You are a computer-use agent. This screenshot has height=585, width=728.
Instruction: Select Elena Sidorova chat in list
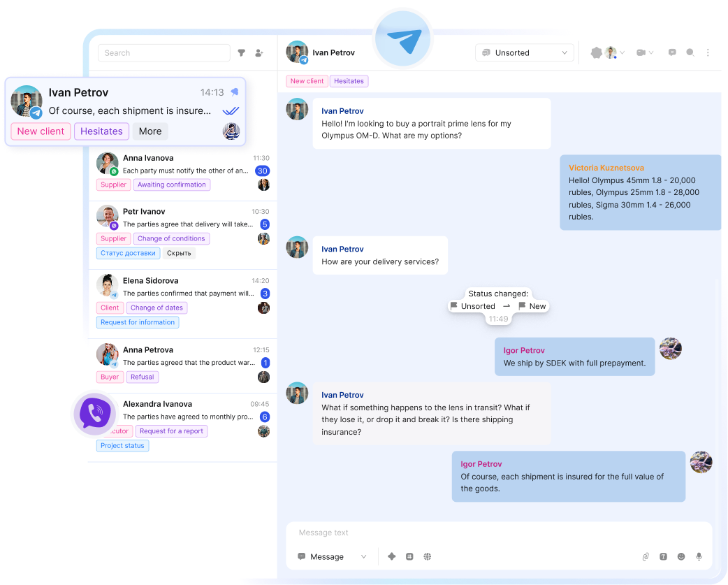(182, 287)
